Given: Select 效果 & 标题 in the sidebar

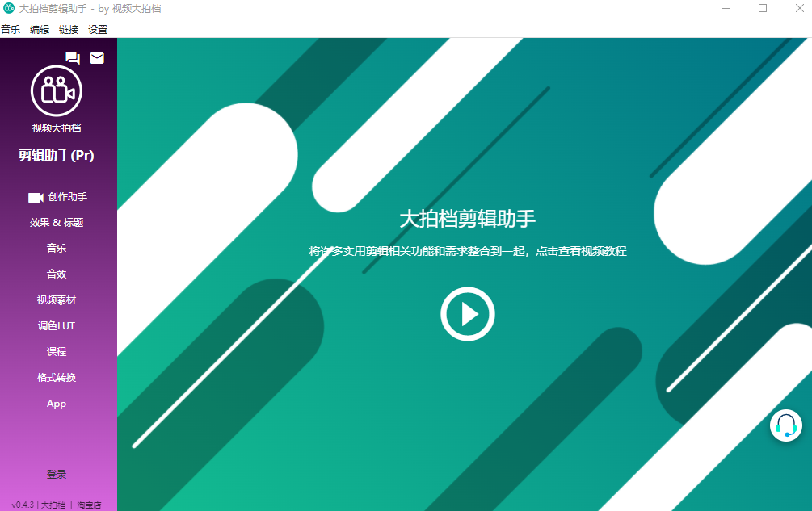Looking at the screenshot, I should [x=57, y=223].
